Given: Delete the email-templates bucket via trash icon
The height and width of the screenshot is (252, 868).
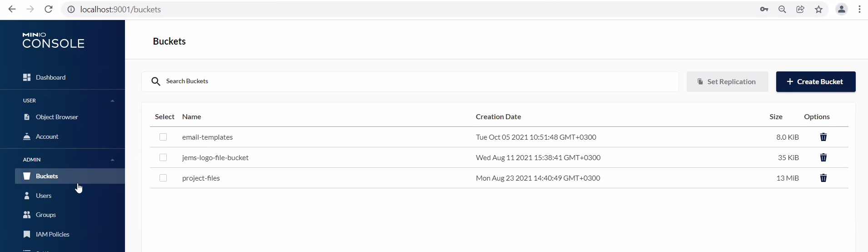Looking at the screenshot, I should click(x=823, y=137).
